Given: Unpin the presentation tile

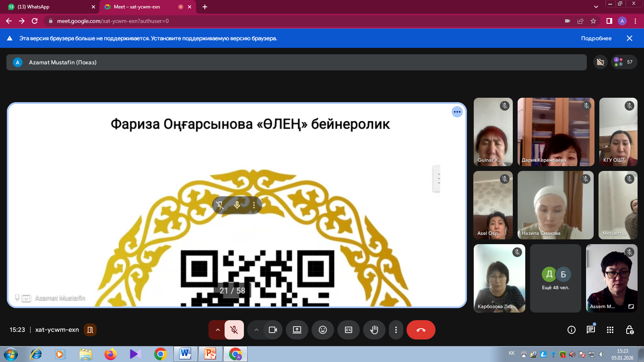Looking at the screenshot, I should tap(220, 205).
